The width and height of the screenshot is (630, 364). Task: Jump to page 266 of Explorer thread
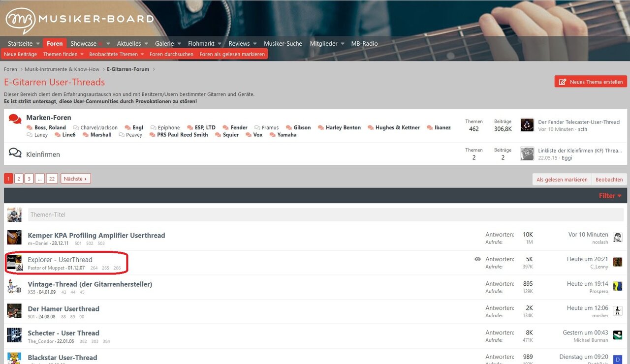click(x=117, y=268)
